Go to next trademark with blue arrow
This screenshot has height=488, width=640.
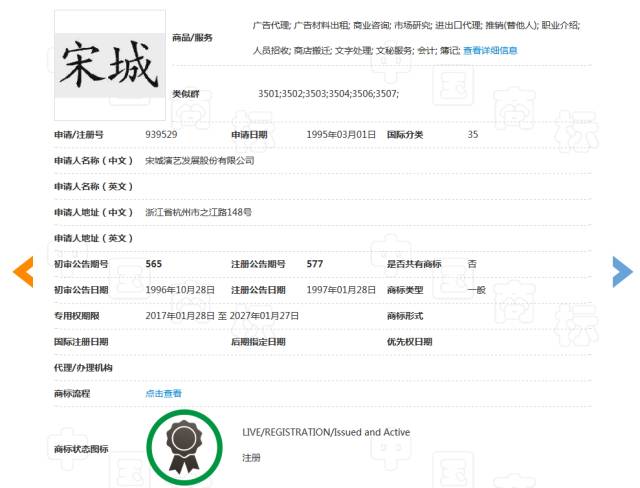622,272
